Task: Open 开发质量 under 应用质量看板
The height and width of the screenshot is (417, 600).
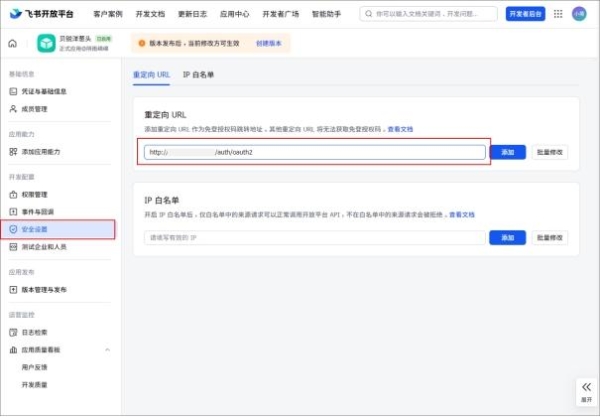Action: click(x=34, y=385)
